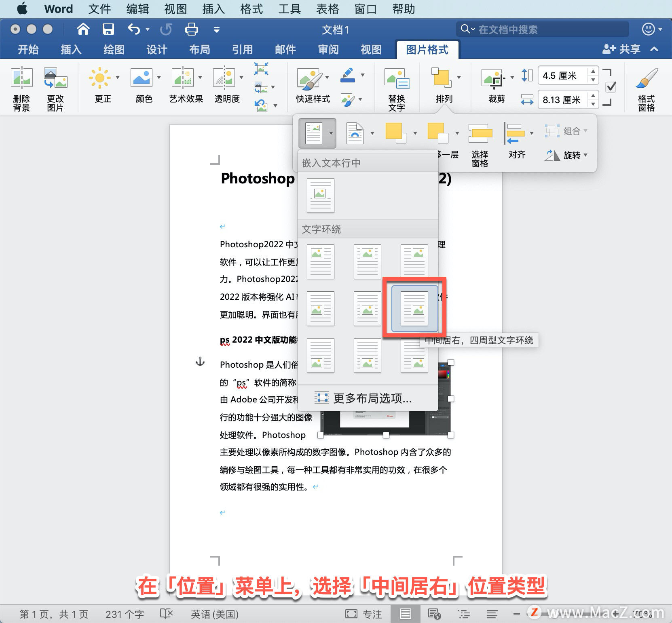Viewport: 672px width, 623px height.
Task: Click the Change Picture (更改图片) icon
Action: point(55,78)
